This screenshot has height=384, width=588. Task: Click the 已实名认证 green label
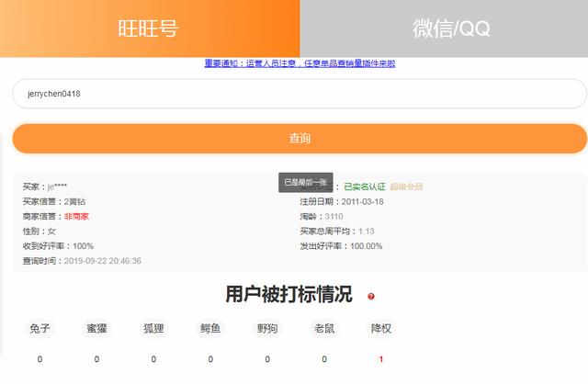(x=365, y=186)
